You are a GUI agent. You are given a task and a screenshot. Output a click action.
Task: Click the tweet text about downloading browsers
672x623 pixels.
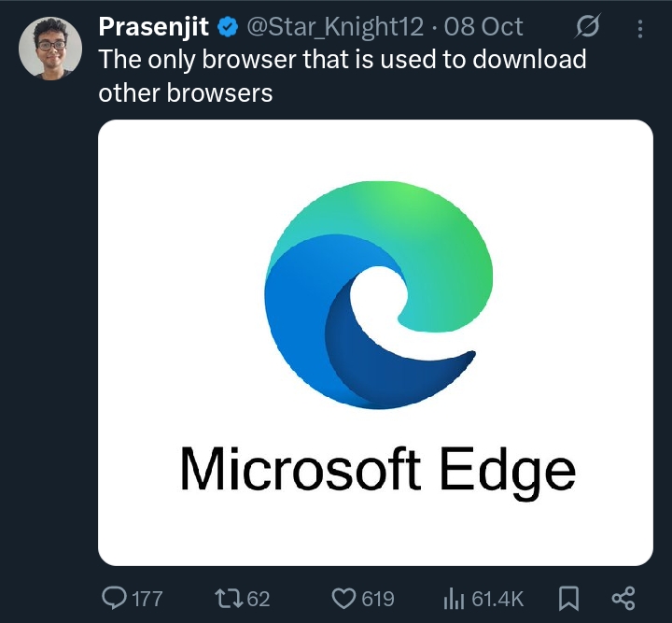(342, 76)
